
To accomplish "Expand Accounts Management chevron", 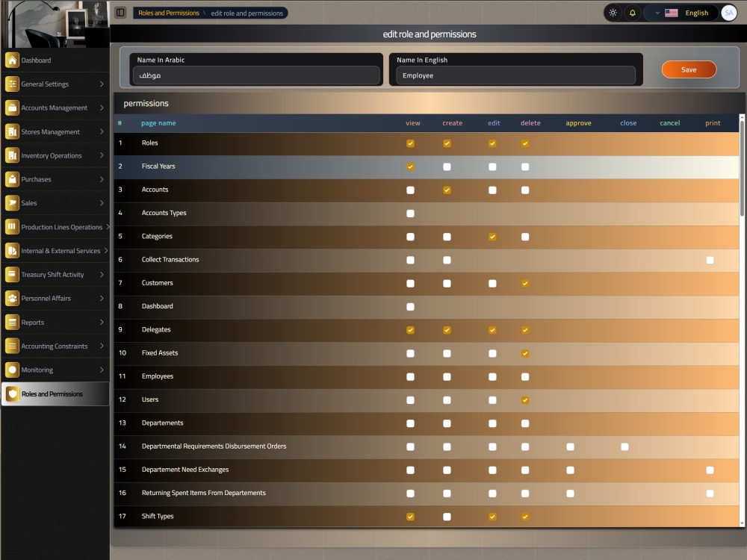I will pos(102,108).
